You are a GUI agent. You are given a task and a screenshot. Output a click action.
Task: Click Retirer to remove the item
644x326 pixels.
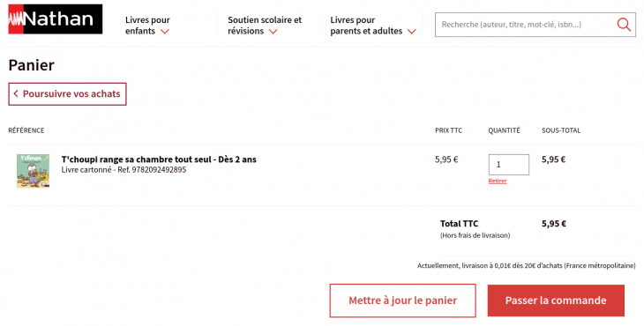tap(498, 181)
